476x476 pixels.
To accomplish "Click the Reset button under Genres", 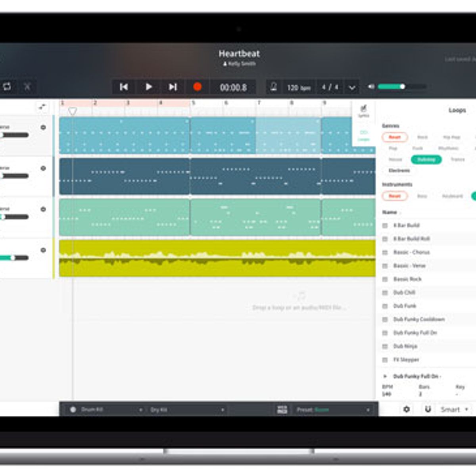I will tap(395, 137).
